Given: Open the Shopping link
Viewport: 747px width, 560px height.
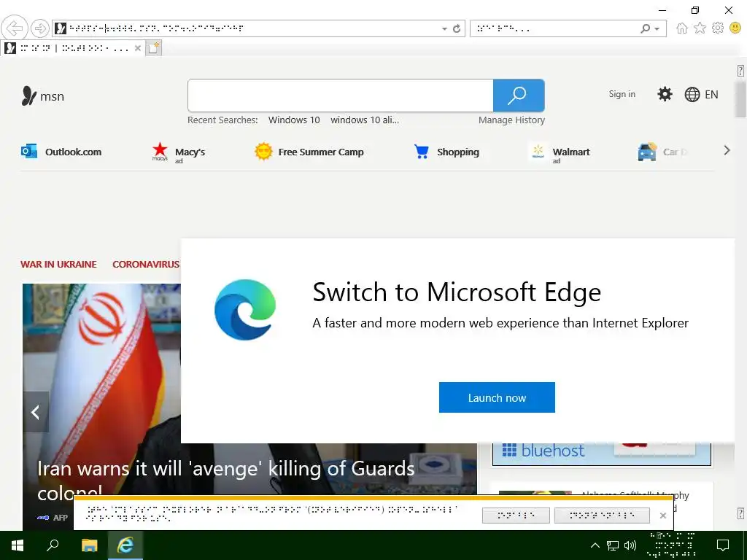Looking at the screenshot, I should pos(458,152).
